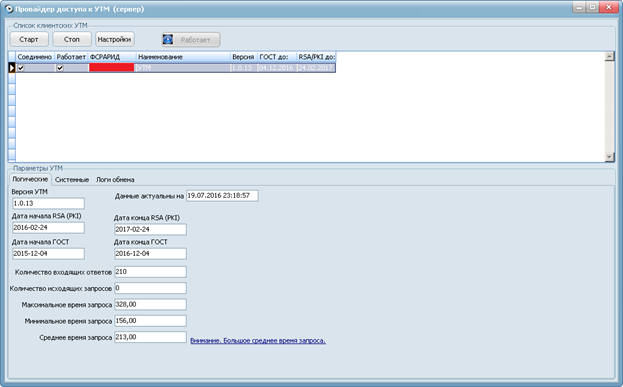Toggle the Работает checkbox in the first row
This screenshot has height=387, width=623.
(60, 68)
